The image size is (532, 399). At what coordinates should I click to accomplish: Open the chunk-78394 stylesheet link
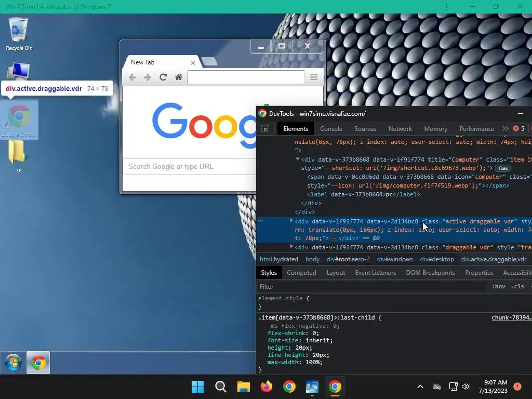coord(512,317)
